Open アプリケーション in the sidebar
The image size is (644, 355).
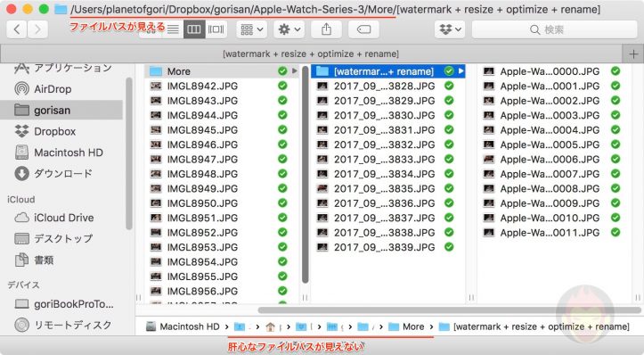[x=61, y=69]
